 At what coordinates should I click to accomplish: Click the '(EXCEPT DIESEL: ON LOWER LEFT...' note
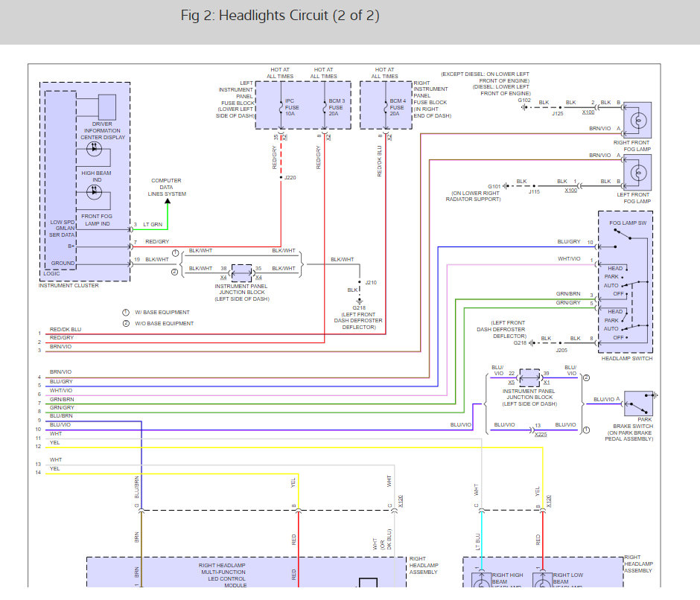[x=486, y=84]
